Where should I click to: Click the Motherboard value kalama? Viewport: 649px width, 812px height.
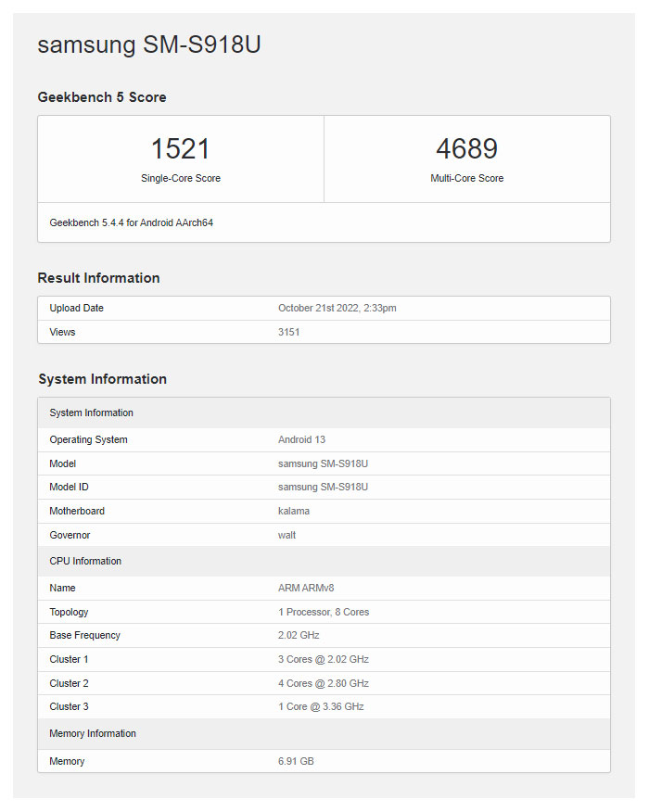tap(293, 511)
